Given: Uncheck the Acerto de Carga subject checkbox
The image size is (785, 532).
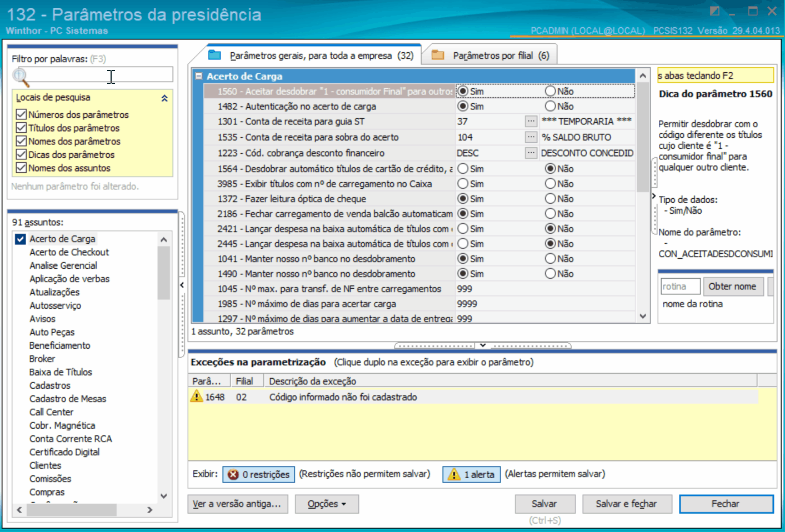Looking at the screenshot, I should point(21,239).
